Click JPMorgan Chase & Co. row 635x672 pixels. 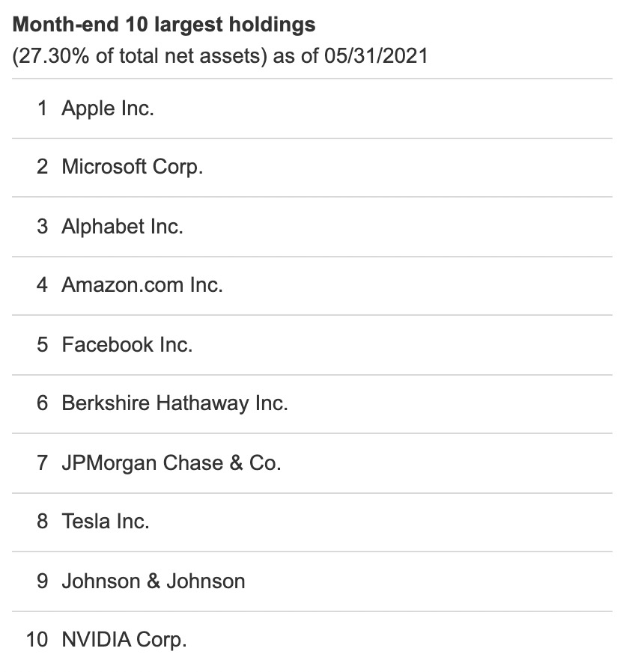click(171, 463)
